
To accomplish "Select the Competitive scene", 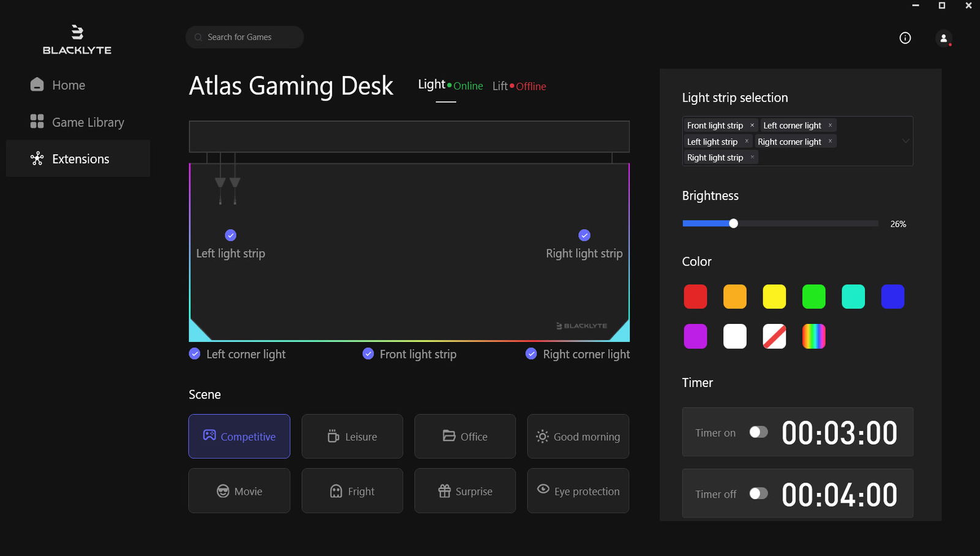I will pos(239,436).
